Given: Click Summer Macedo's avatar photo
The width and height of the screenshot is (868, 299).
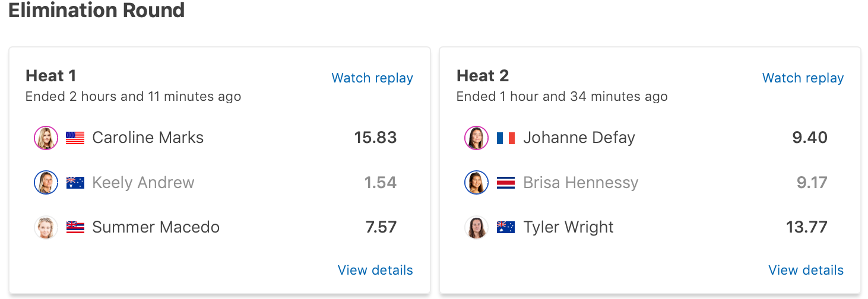Looking at the screenshot, I should 46,227.
